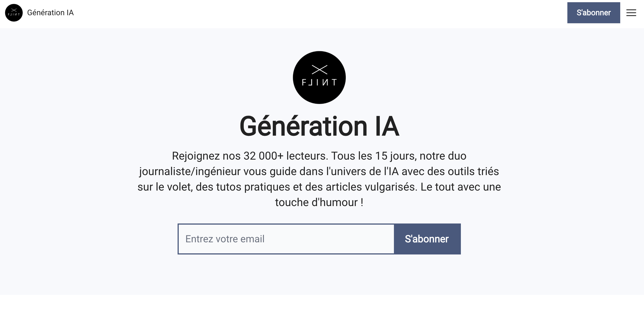This screenshot has height=312, width=644.
Task: Submit the email form with S'abonner
Action: [x=427, y=239]
